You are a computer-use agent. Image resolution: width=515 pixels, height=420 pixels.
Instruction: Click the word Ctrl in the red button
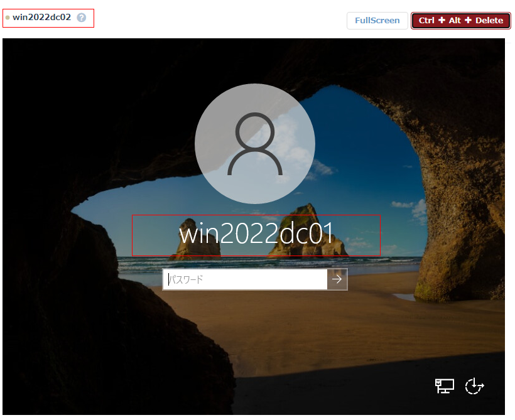[426, 21]
